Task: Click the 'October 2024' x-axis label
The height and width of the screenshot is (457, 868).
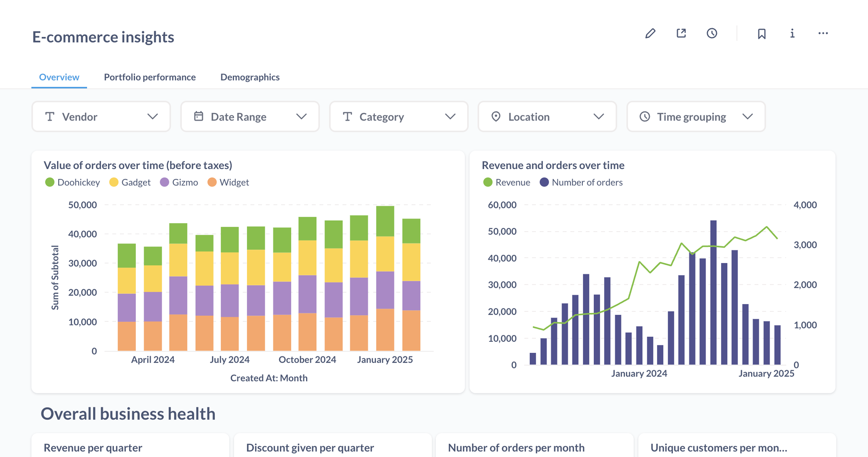Action: pos(307,360)
